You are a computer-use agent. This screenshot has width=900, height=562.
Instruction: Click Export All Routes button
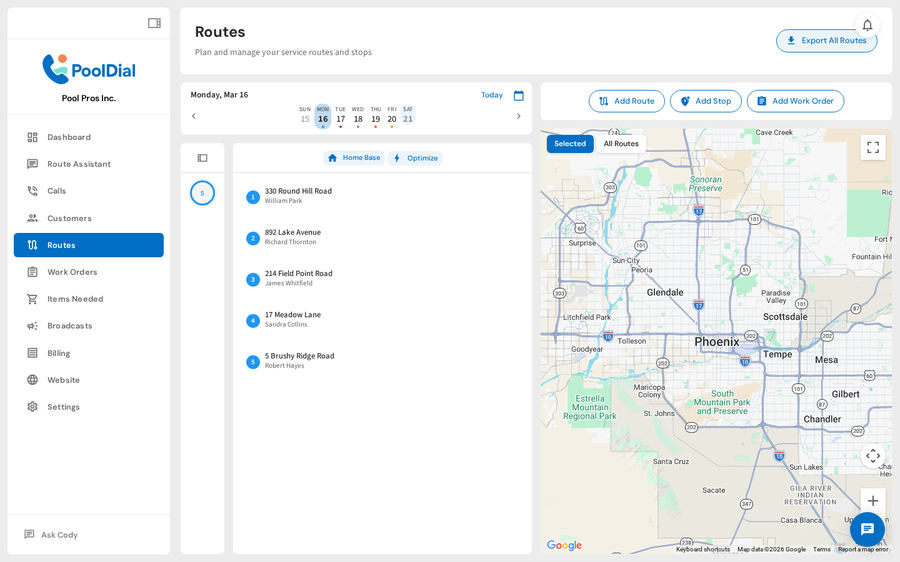point(826,41)
